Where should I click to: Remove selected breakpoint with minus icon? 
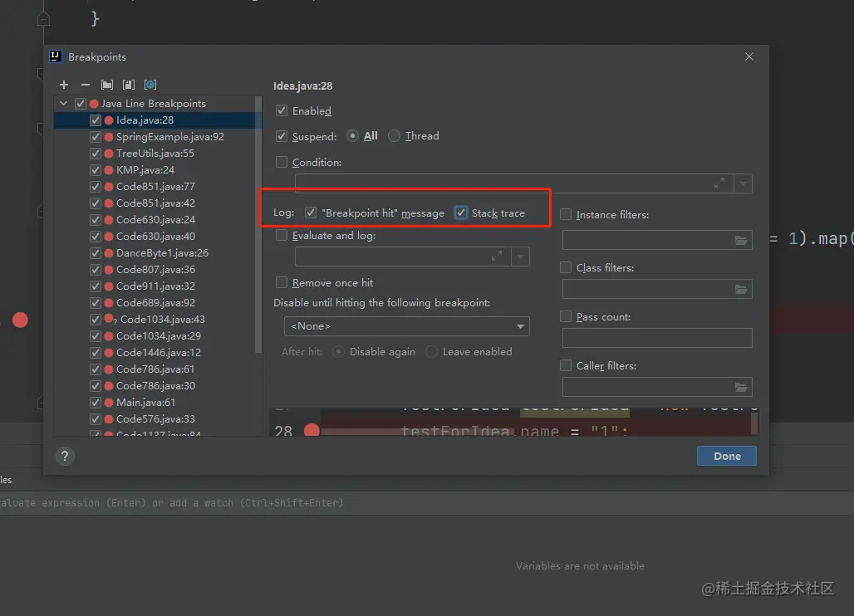coord(86,85)
